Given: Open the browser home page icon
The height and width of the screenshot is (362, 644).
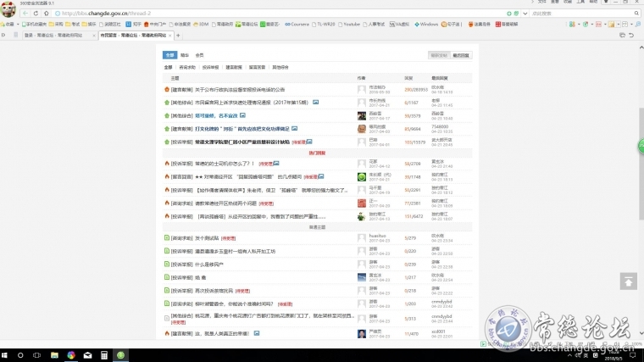Looking at the screenshot, I should click(46, 14).
